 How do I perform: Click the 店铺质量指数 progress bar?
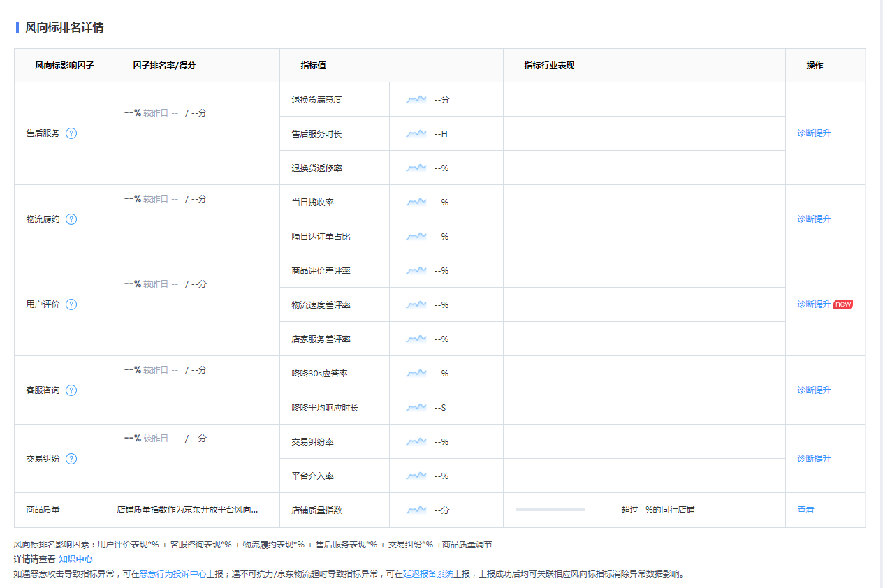coord(550,510)
